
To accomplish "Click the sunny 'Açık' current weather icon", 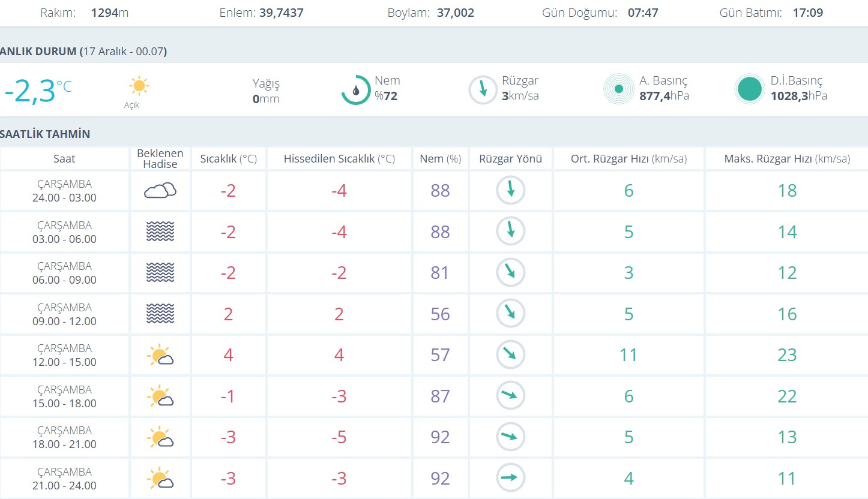I will point(139,86).
